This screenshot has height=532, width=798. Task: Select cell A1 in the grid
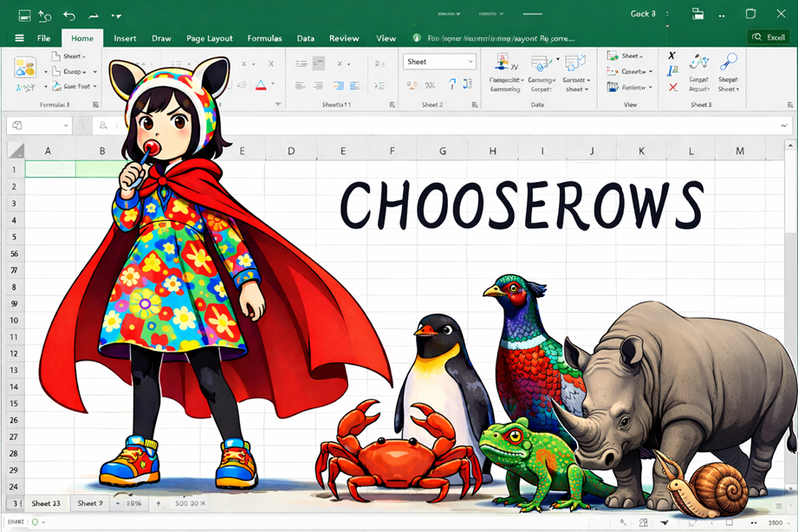49,169
